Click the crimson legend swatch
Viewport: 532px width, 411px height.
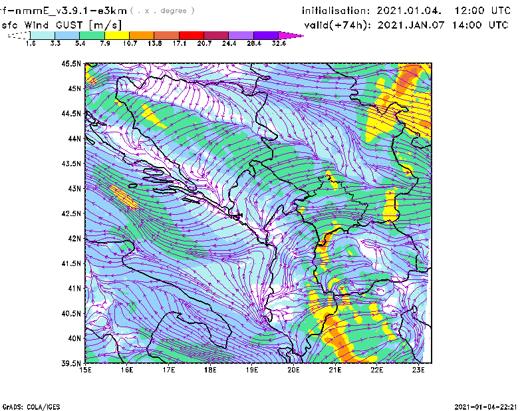click(216, 35)
